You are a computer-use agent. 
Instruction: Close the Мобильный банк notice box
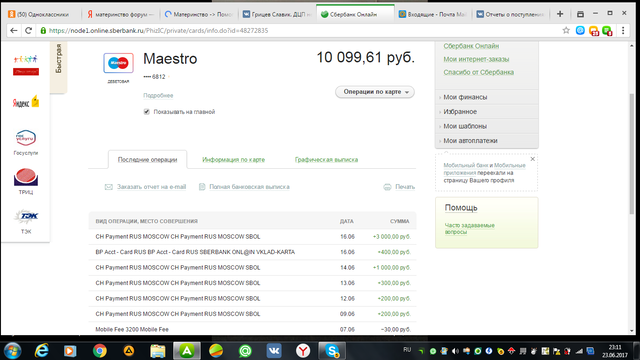[532, 159]
